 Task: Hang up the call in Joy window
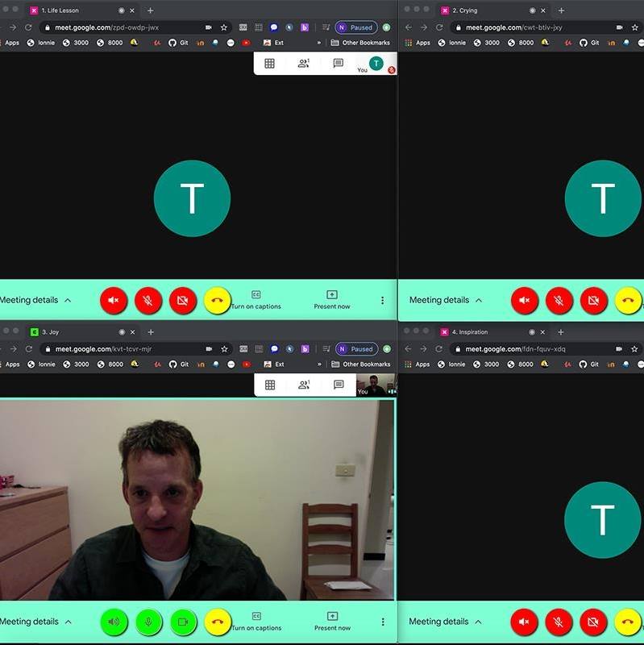click(218, 622)
